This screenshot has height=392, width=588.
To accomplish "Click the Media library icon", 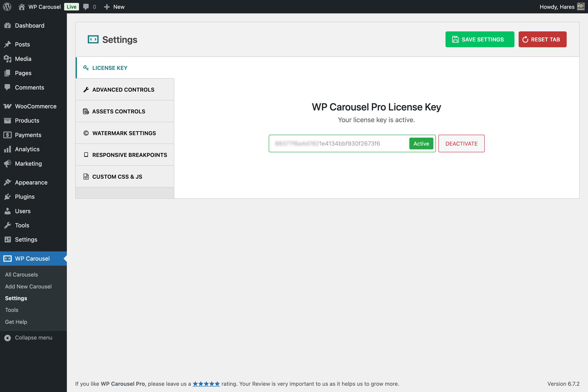I will pos(8,59).
